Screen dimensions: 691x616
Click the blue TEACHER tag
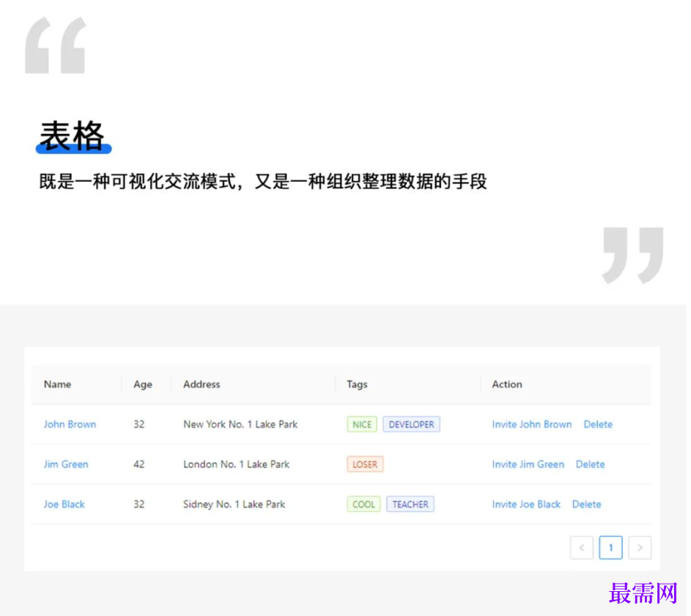410,505
